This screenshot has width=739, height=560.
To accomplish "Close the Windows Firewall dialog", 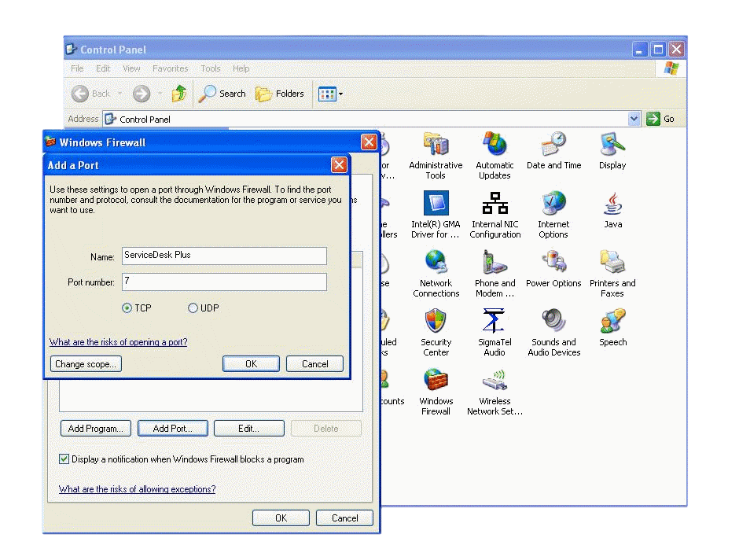I will (x=369, y=142).
